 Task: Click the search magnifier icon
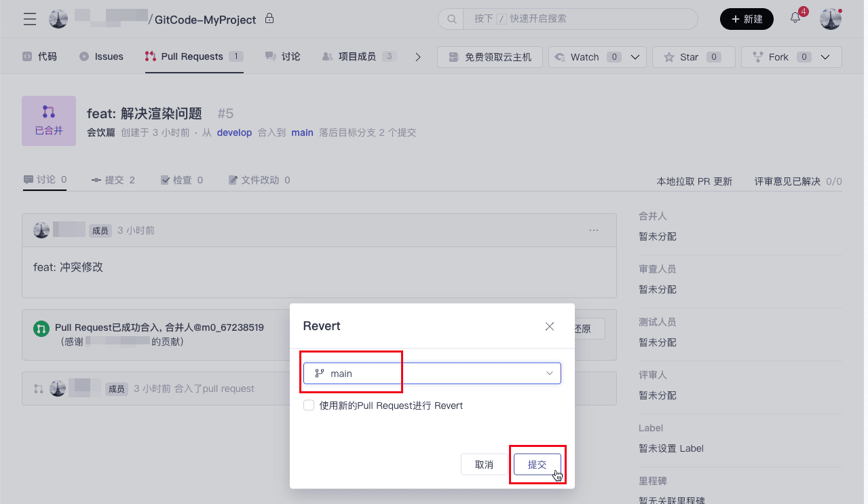(x=451, y=19)
